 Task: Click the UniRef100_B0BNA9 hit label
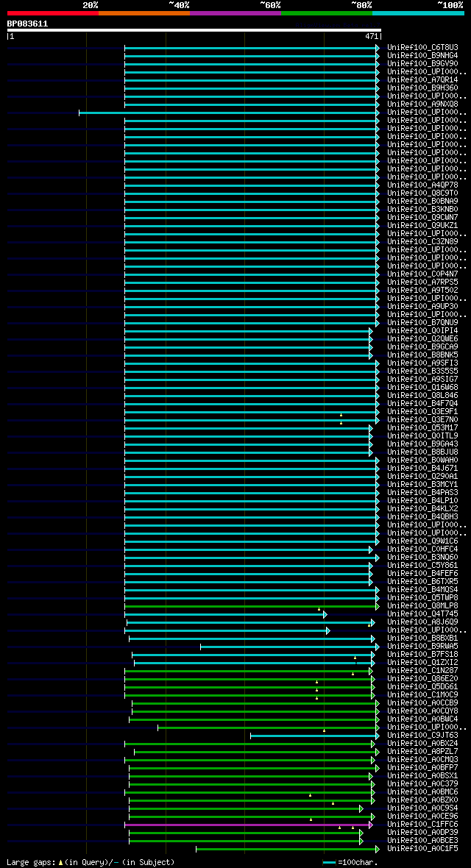[422, 202]
